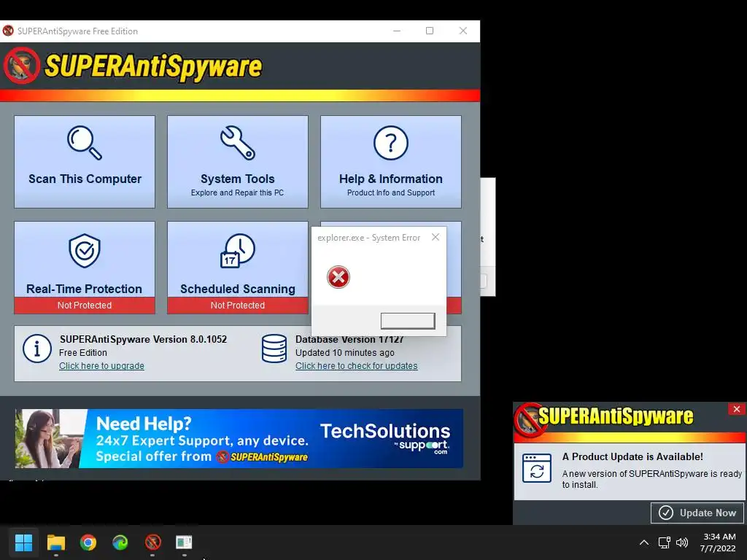This screenshot has width=747, height=560.
Task: Click the SUPERAntiSpyware logo in header
Action: click(133, 66)
